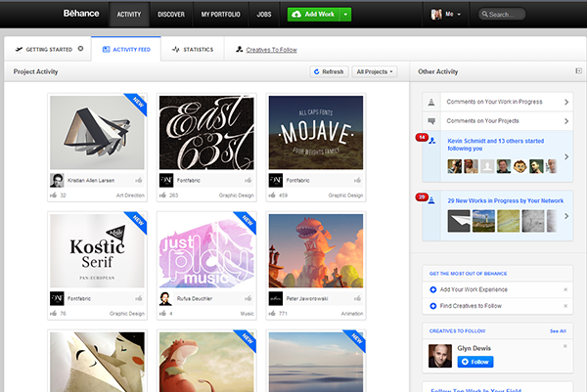587x392 pixels.
Task: Filter by Animation field
Action: [352, 314]
